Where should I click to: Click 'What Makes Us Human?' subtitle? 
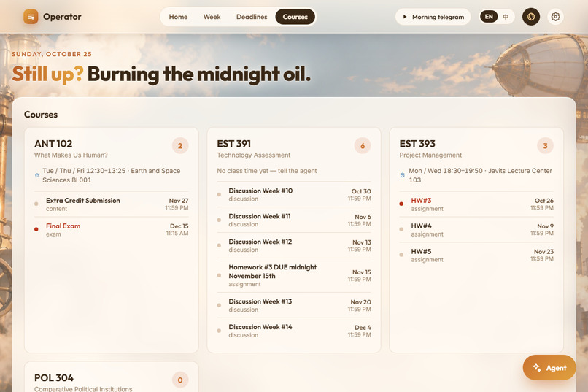coord(71,155)
